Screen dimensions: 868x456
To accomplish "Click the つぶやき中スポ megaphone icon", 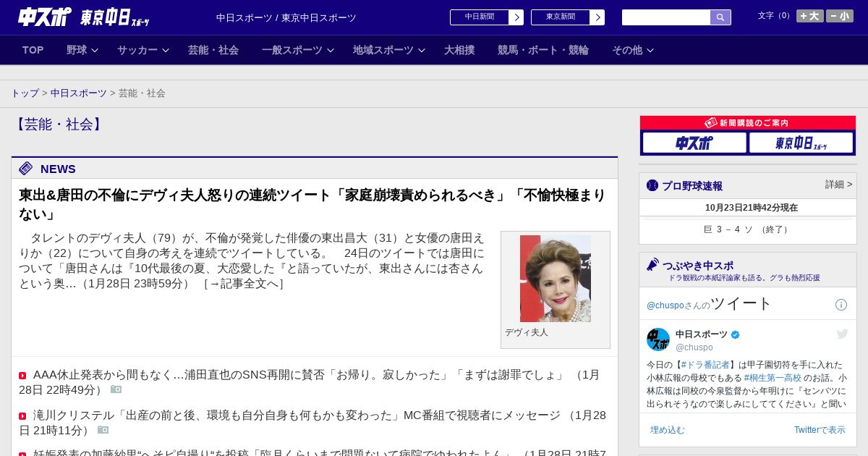I will click(652, 264).
